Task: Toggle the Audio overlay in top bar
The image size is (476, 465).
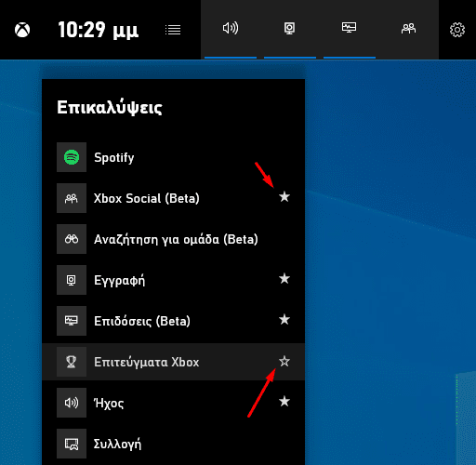Action: (231, 29)
